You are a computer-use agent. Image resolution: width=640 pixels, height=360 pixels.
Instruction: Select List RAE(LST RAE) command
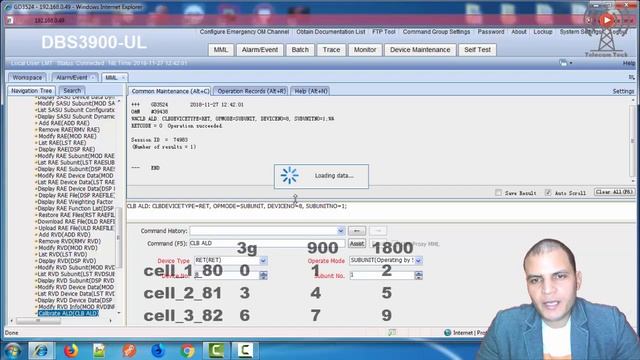(62, 143)
